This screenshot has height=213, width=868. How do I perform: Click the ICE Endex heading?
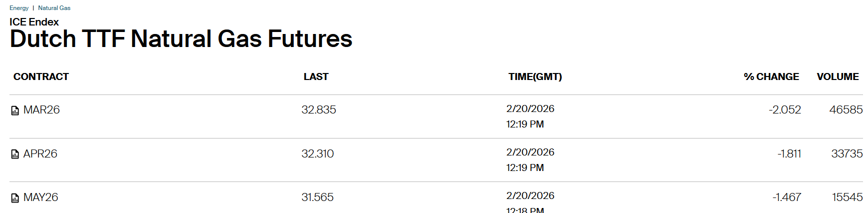tap(34, 22)
